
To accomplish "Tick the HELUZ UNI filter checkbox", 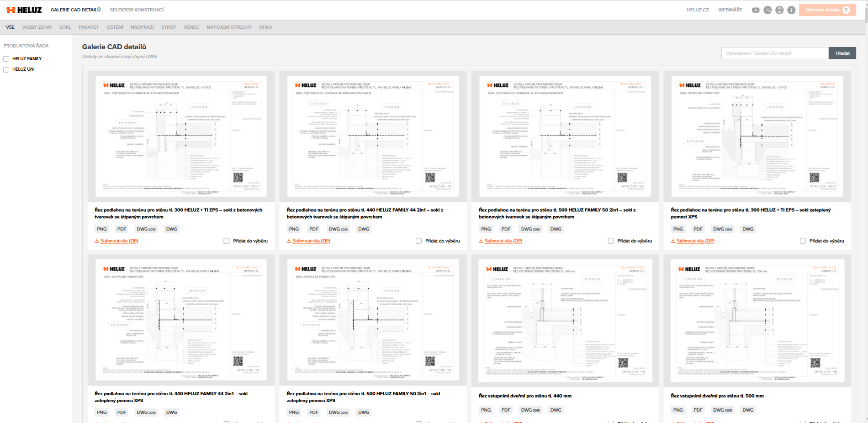I will pyautogui.click(x=6, y=70).
